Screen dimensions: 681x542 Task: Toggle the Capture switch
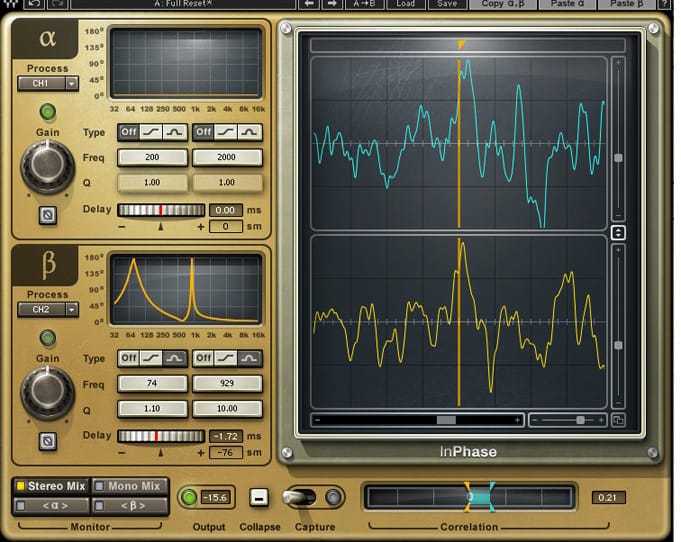pyautogui.click(x=301, y=497)
